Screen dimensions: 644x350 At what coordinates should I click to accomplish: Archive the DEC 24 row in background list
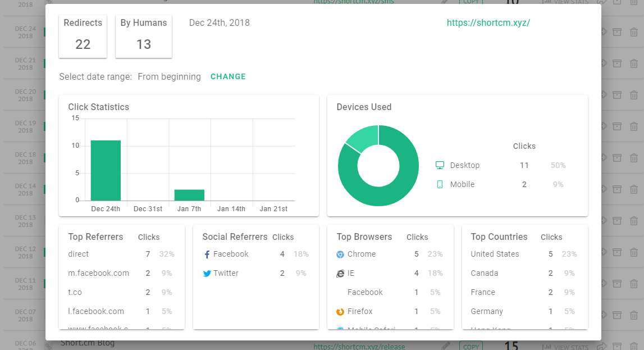tap(617, 32)
